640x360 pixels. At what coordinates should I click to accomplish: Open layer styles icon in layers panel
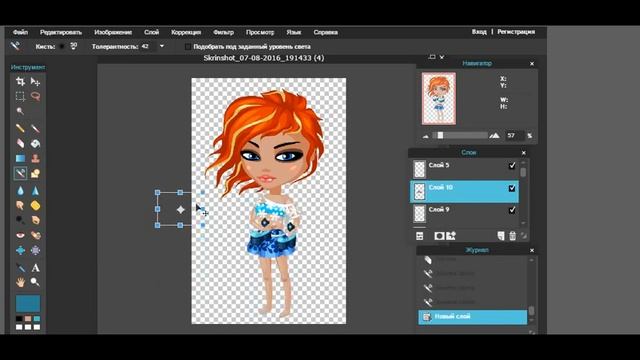(451, 236)
